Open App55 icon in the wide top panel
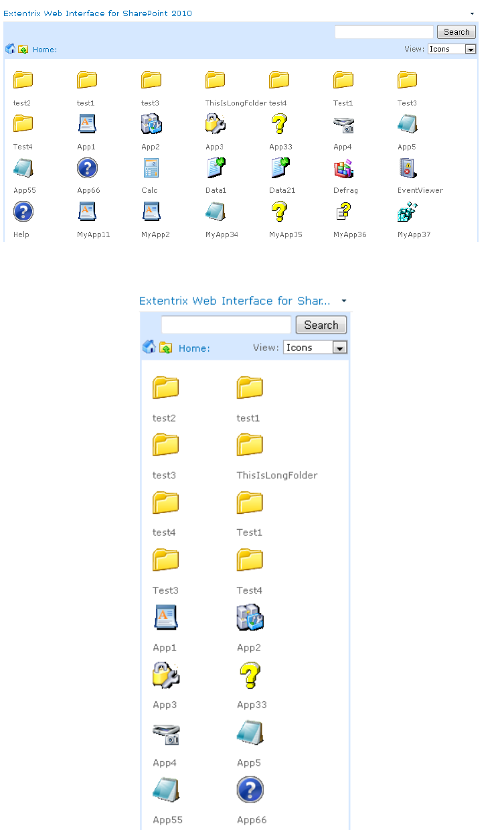 (23, 168)
